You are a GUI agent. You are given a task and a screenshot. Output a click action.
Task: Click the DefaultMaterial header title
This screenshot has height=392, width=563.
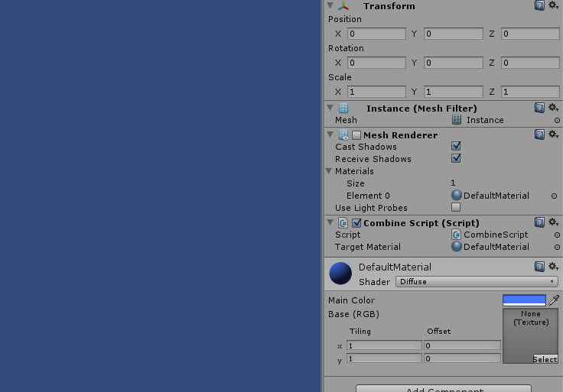[x=395, y=267]
